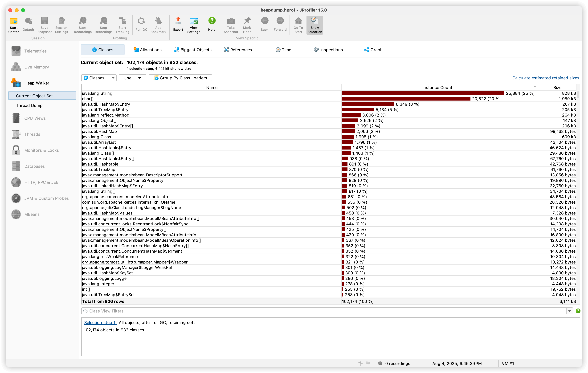Sort by the Size column header
Viewport: 588px width, 373px height.
557,87
